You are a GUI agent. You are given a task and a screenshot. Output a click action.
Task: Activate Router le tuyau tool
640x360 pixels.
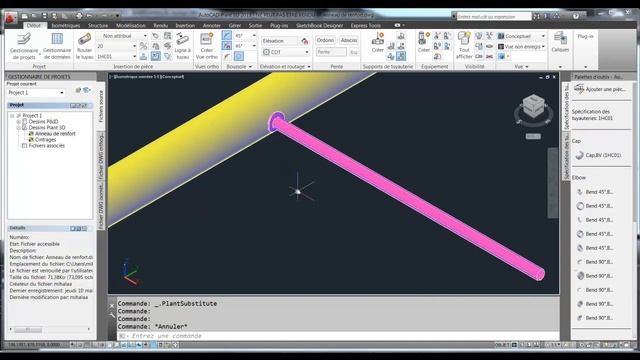[84, 46]
